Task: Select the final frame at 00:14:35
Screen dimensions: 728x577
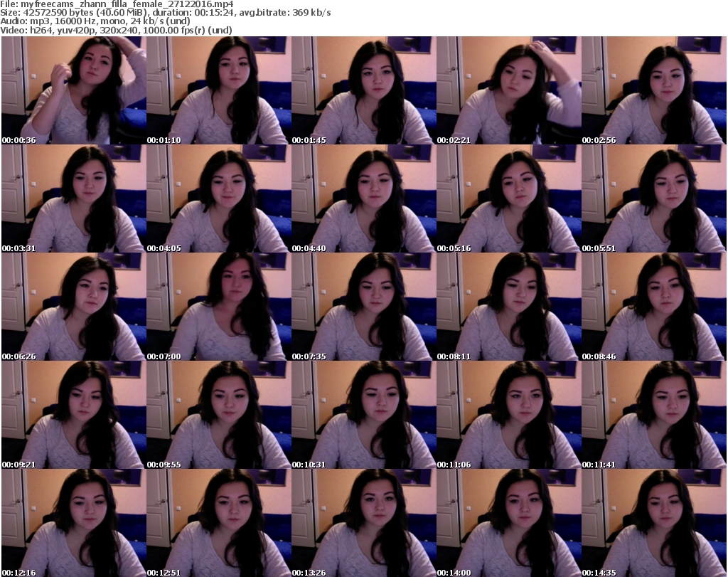Action: coord(653,523)
